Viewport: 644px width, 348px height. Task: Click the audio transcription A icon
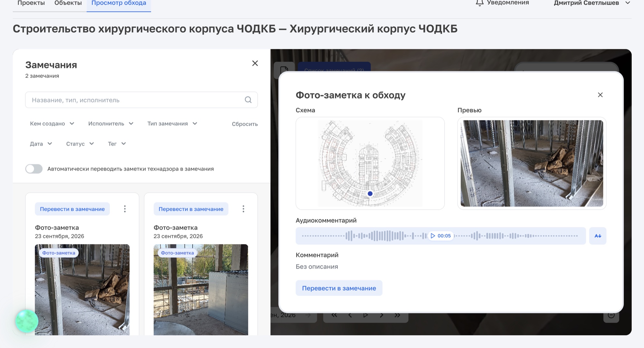pyautogui.click(x=598, y=236)
